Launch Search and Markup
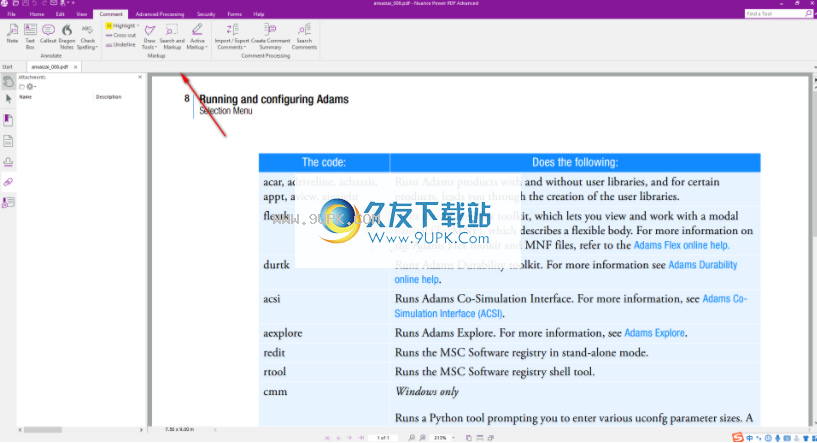 [x=172, y=35]
